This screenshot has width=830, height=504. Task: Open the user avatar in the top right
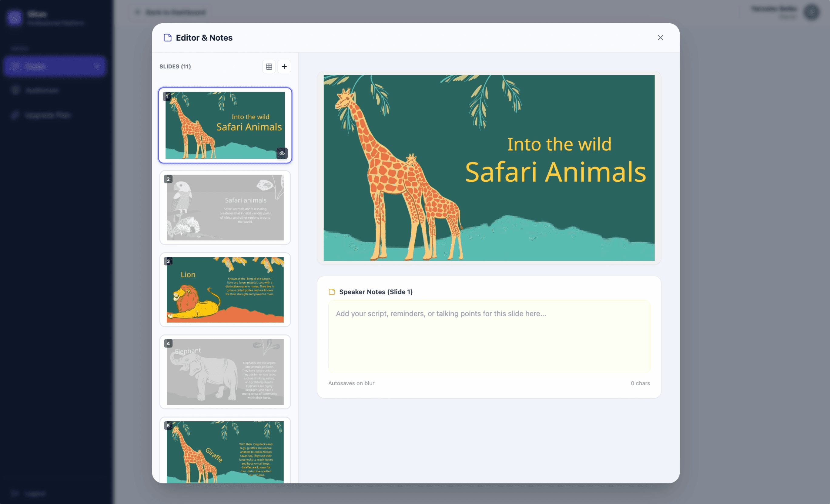(x=812, y=12)
